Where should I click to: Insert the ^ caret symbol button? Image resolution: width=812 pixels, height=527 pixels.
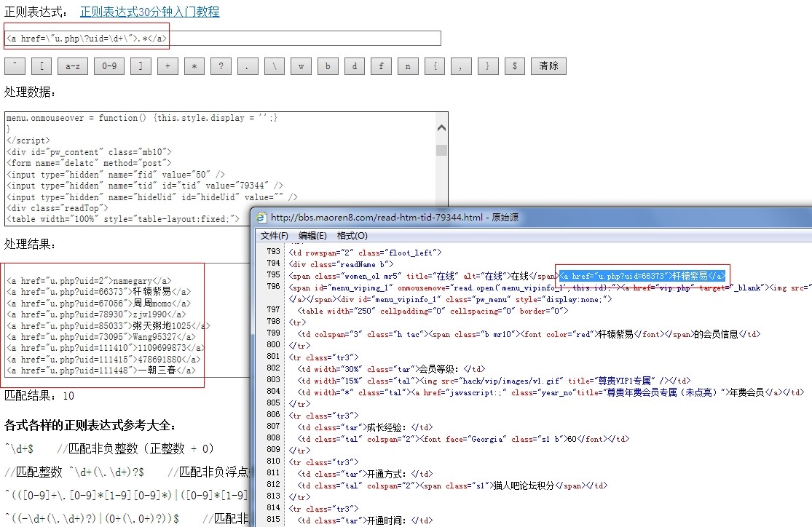click(15, 66)
